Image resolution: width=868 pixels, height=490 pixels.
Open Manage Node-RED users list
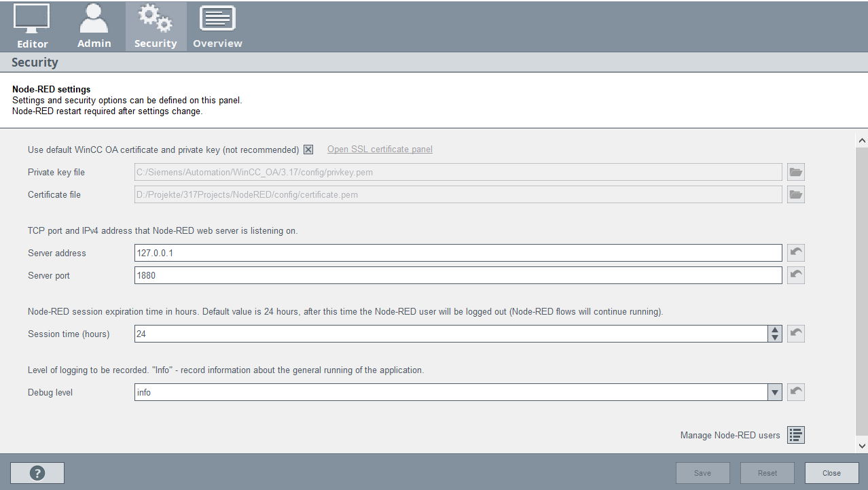tap(796, 435)
